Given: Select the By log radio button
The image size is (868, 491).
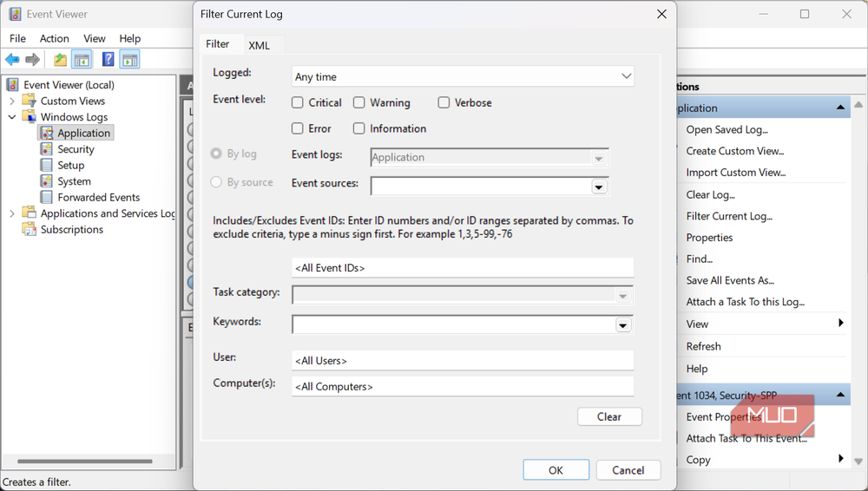Looking at the screenshot, I should click(x=216, y=154).
